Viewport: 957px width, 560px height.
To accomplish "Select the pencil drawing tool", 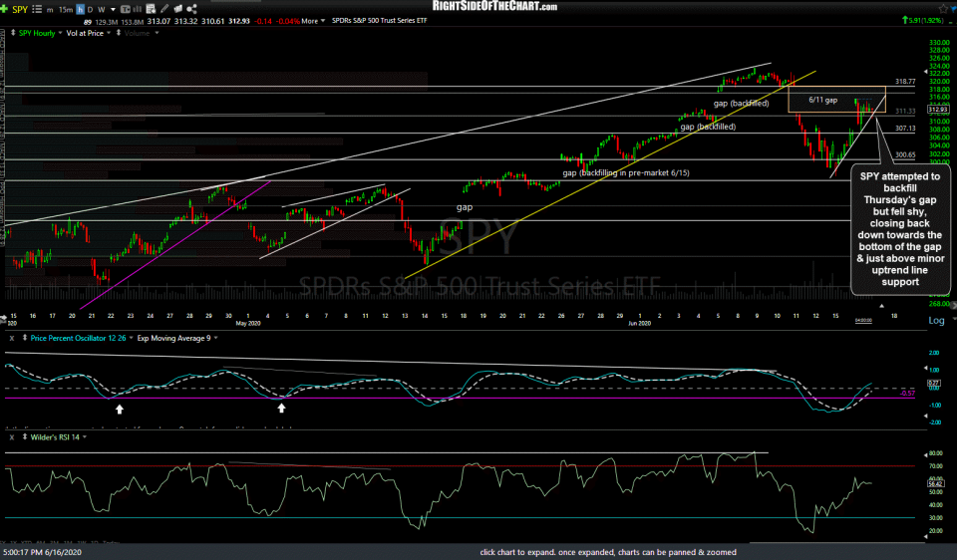I will click(164, 9).
